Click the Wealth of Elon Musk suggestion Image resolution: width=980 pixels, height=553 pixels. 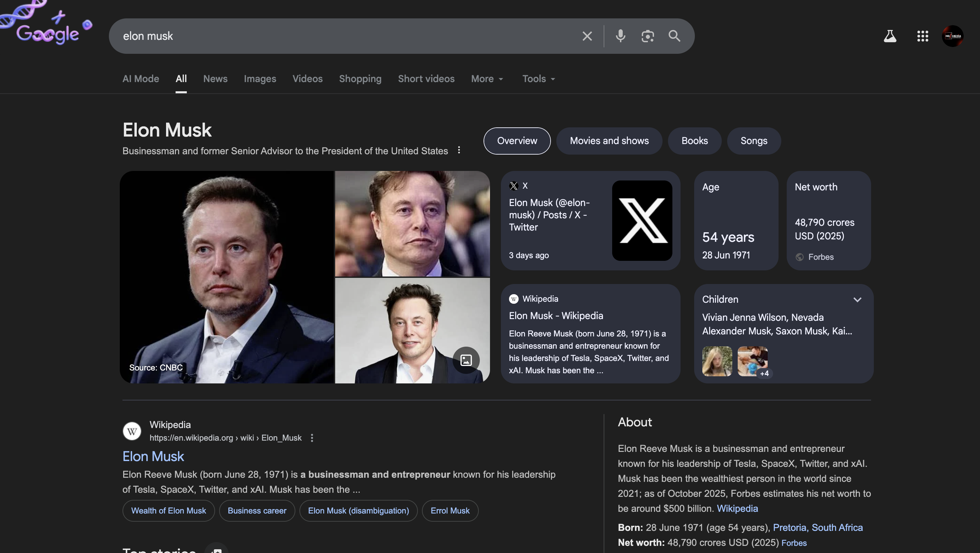[168, 511]
